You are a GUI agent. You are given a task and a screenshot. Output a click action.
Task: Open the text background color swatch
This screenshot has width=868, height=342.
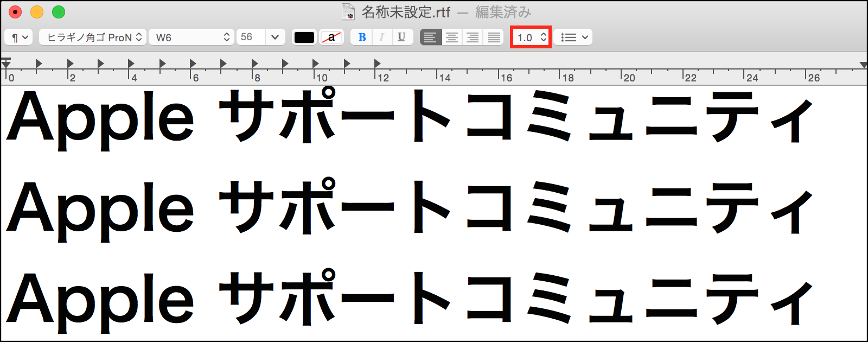tap(331, 37)
